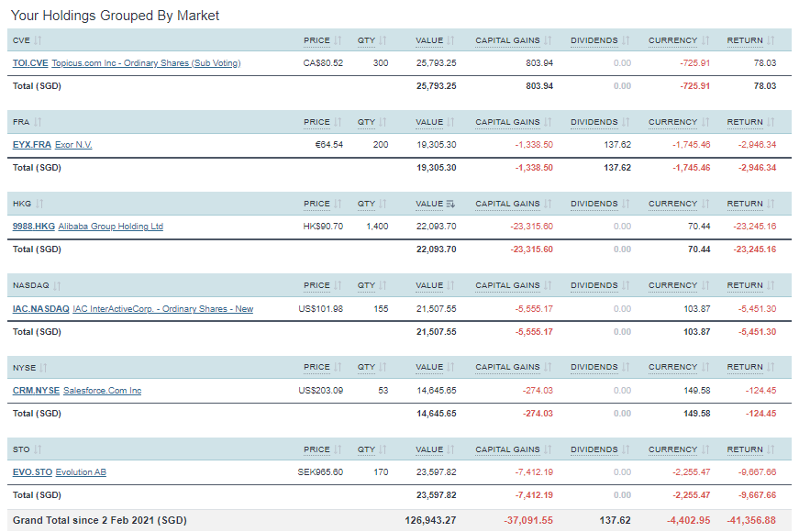Click HKG table DIVIDENDS column header
Screen dimensions: 799x532
(594, 204)
